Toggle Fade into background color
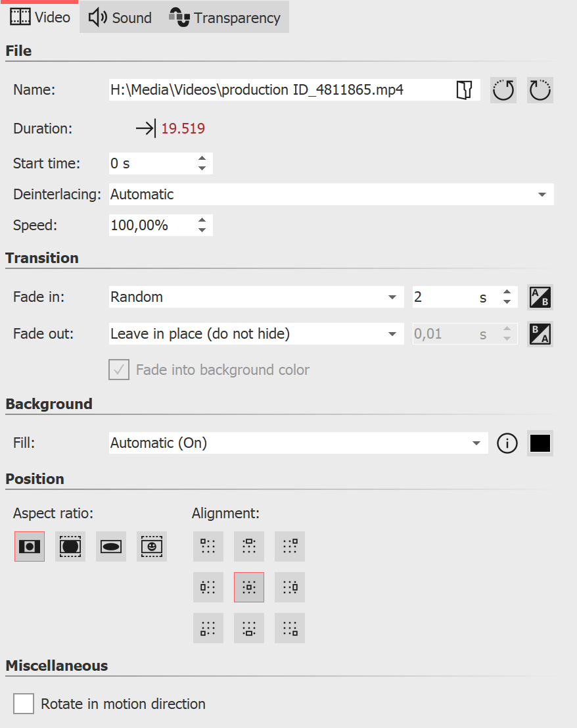Viewport: 577px width, 728px height. pyautogui.click(x=119, y=369)
